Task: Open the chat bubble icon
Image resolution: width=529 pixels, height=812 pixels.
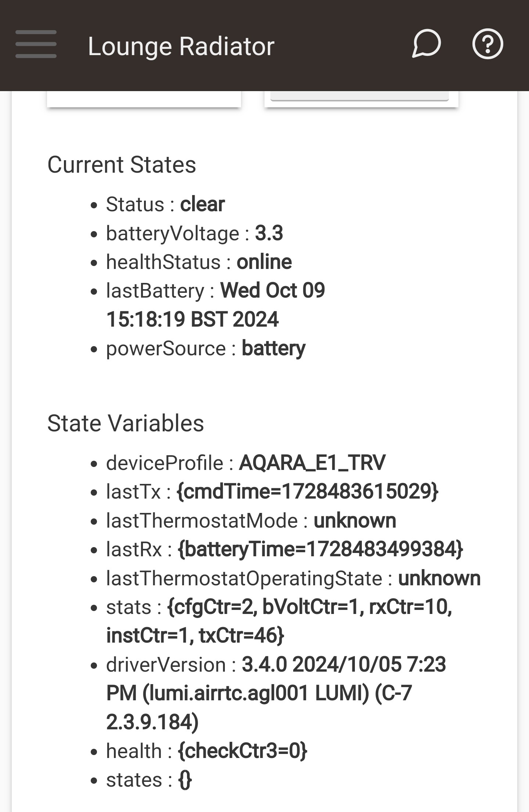Action: (426, 44)
